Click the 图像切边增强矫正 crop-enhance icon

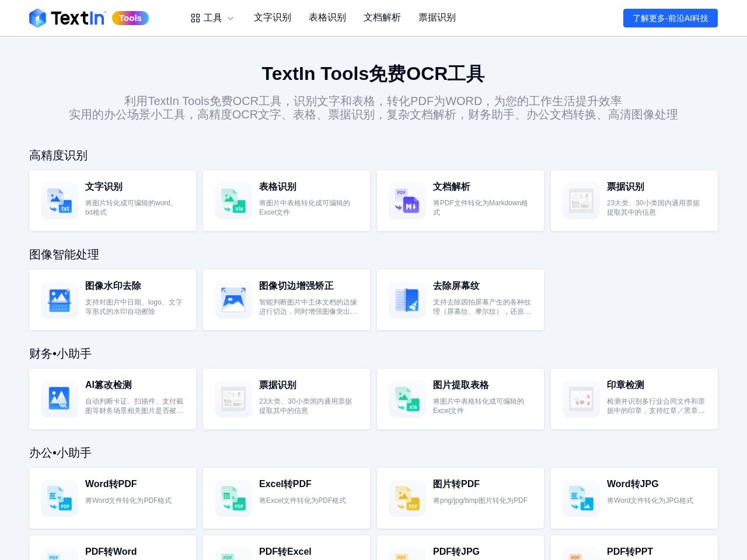point(233,300)
